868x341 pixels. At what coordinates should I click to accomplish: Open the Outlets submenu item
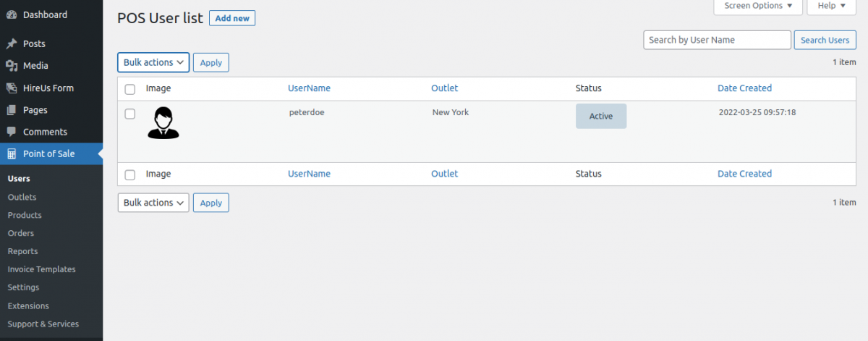[x=22, y=197]
